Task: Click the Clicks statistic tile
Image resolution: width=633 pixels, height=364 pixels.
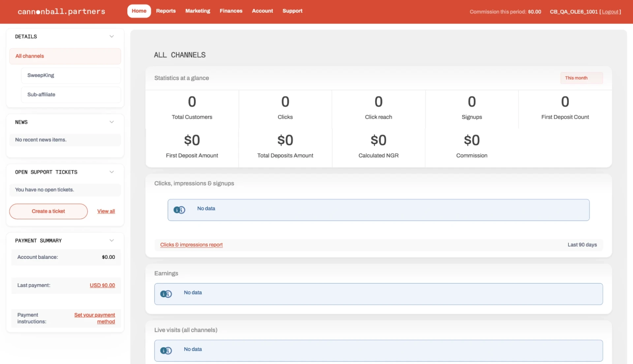Action: click(x=285, y=109)
